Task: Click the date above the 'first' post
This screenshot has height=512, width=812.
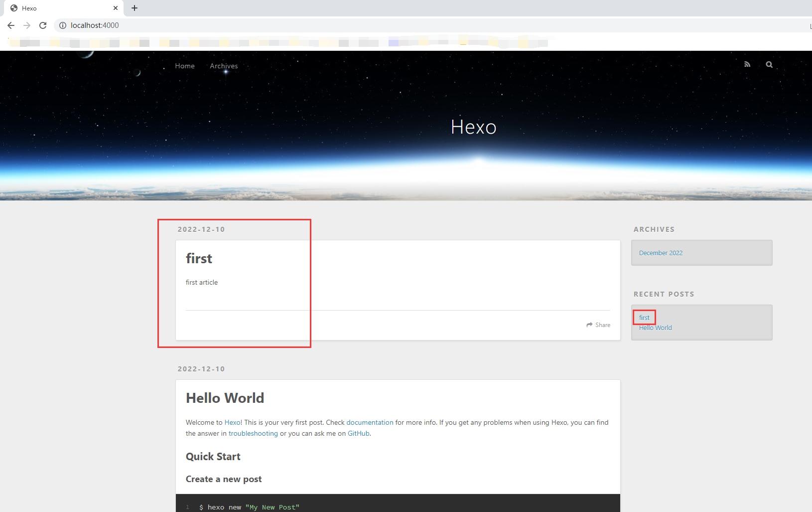Action: pos(201,229)
